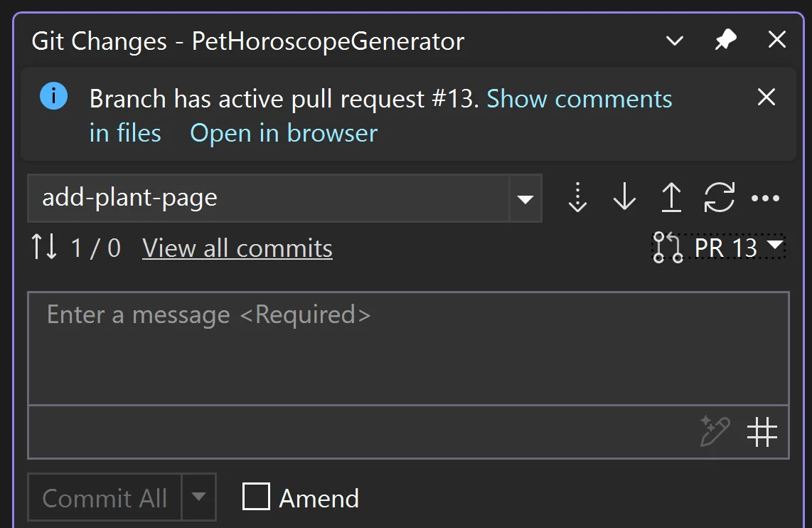This screenshot has height=528, width=812.
Task: Generate commit message with the sparkle pen icon
Action: (x=715, y=431)
